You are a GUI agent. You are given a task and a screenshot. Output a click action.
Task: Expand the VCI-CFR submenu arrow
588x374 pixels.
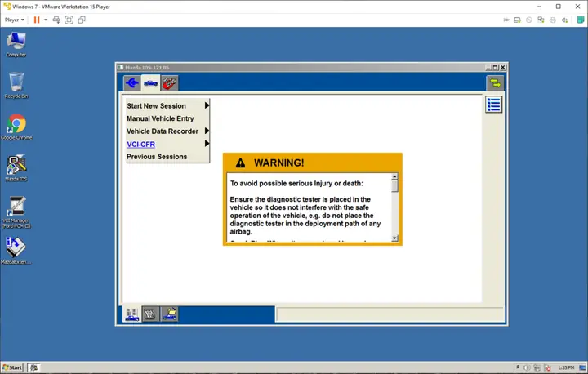[207, 144]
